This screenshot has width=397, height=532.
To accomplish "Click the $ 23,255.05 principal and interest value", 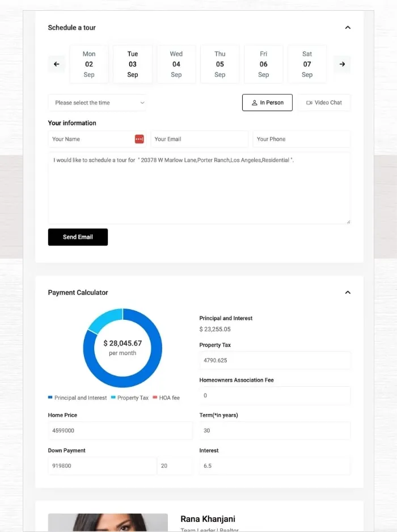I will [215, 329].
